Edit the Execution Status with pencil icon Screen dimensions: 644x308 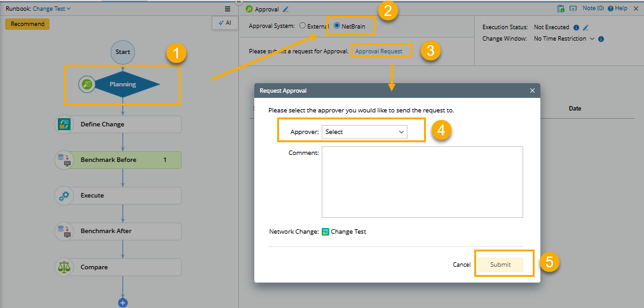586,28
